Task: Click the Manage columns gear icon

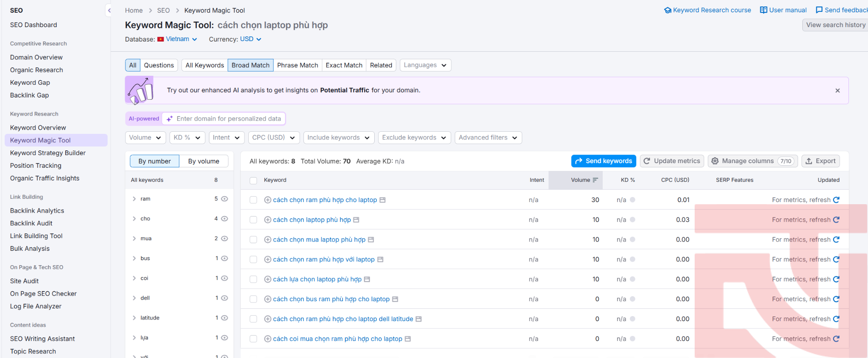Action: 715,161
